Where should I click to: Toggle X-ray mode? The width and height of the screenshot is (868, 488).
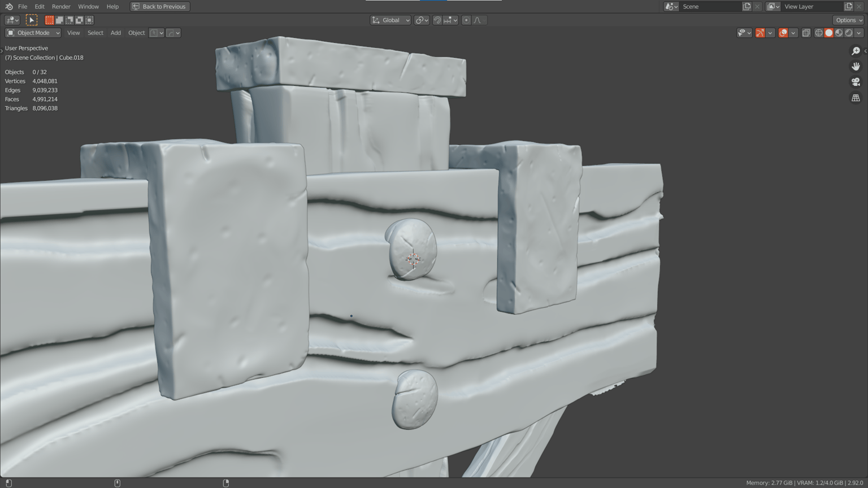(x=806, y=33)
